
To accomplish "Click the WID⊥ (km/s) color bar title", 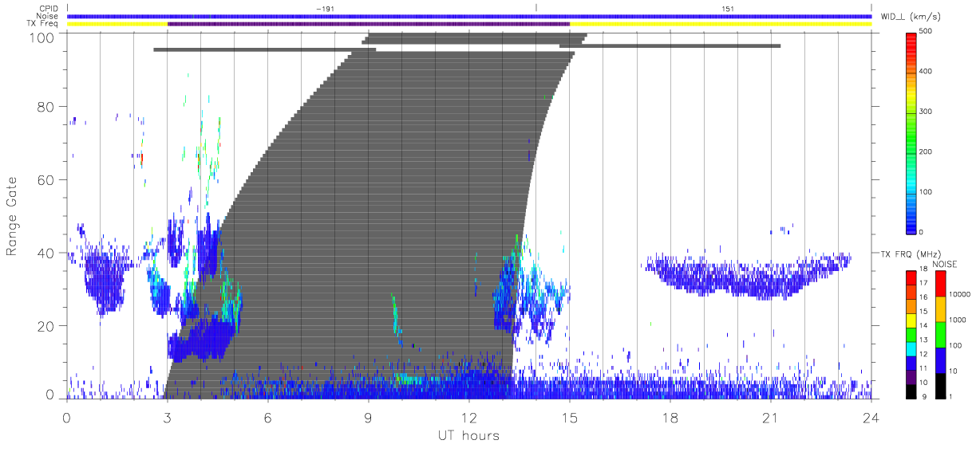I will click(x=912, y=16).
